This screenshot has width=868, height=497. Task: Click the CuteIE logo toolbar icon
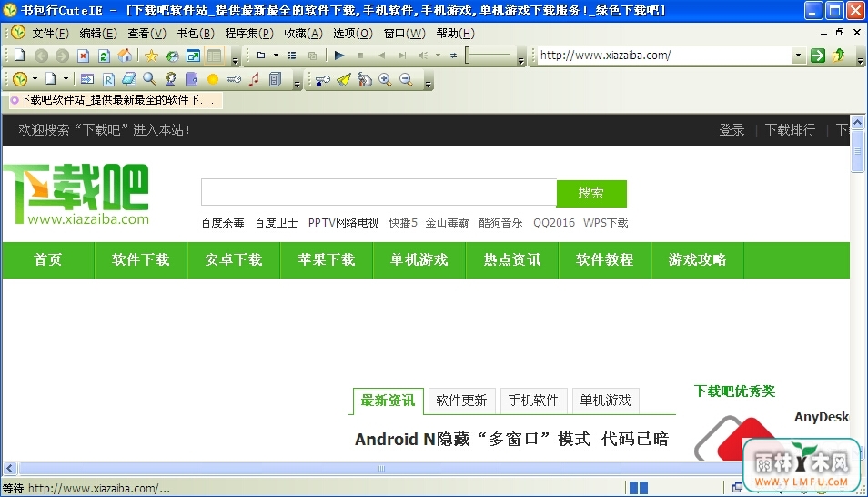click(x=20, y=79)
